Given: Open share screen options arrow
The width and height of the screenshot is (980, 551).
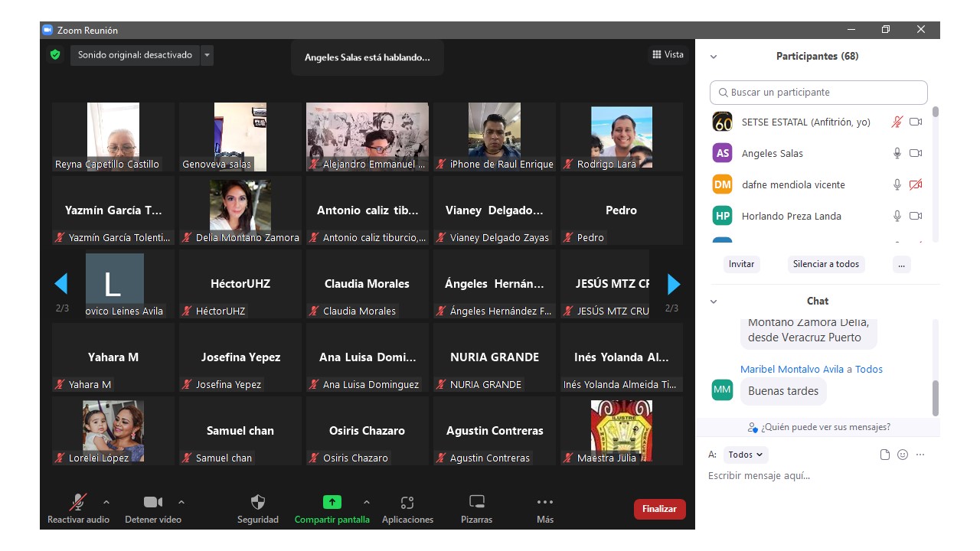Looking at the screenshot, I should point(367,503).
